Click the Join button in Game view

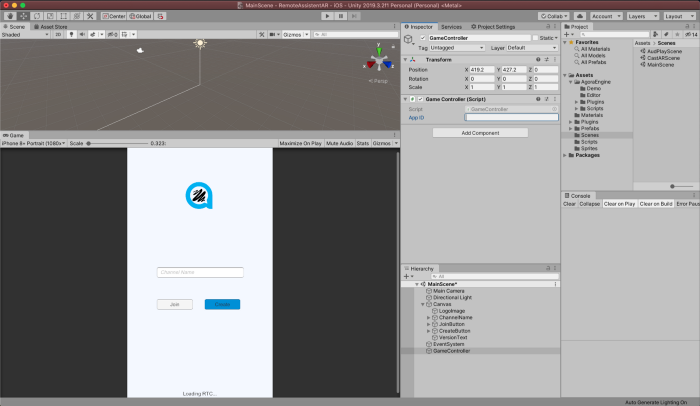[175, 305]
